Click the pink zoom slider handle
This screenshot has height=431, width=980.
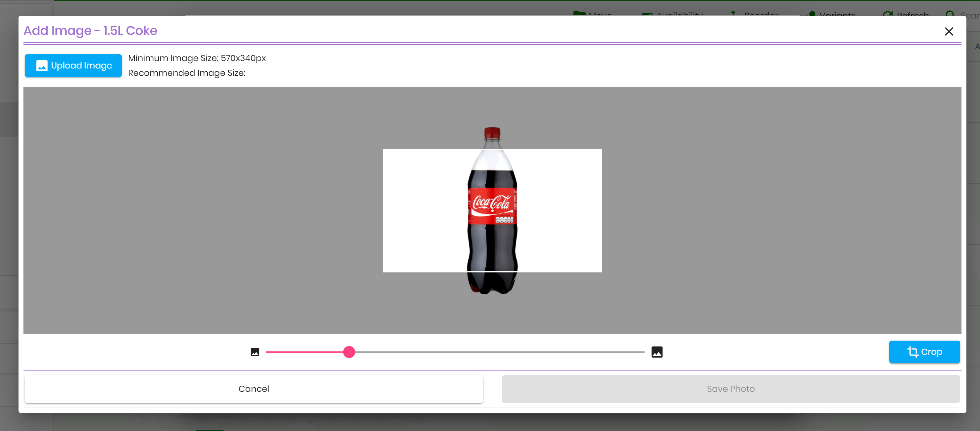pyautogui.click(x=349, y=352)
